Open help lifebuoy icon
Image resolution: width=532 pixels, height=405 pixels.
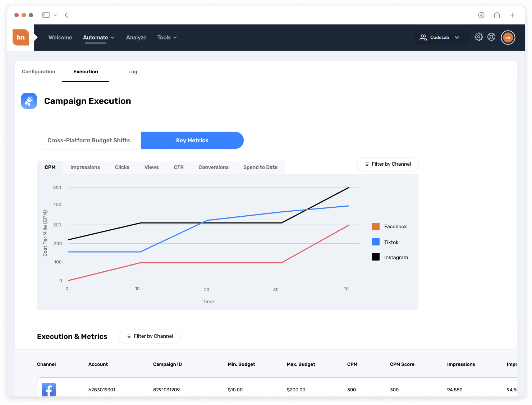(491, 37)
